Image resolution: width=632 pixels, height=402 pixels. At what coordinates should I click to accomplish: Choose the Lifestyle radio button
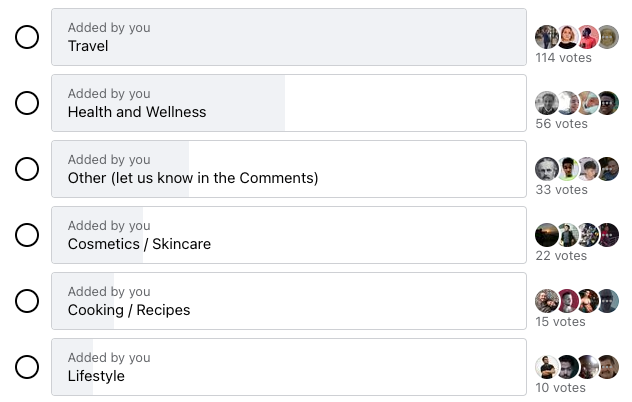[27, 367]
